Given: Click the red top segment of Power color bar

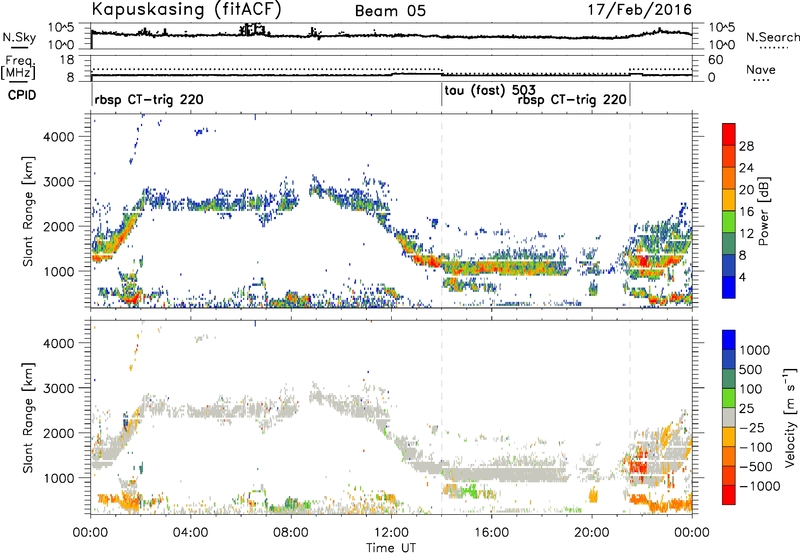Looking at the screenshot, I should point(729,135).
